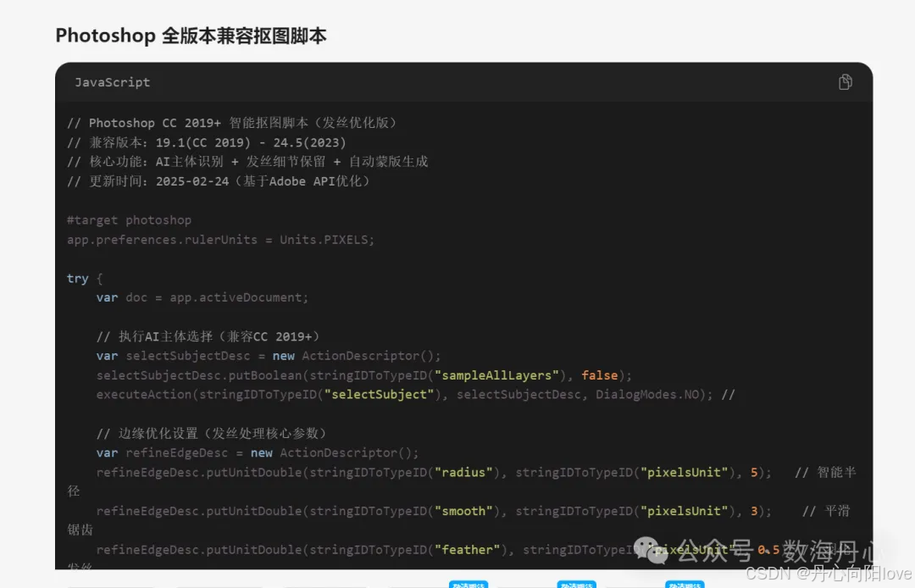Click the var refineEdgeDesc declaration line
The height and width of the screenshot is (588, 915).
(258, 452)
